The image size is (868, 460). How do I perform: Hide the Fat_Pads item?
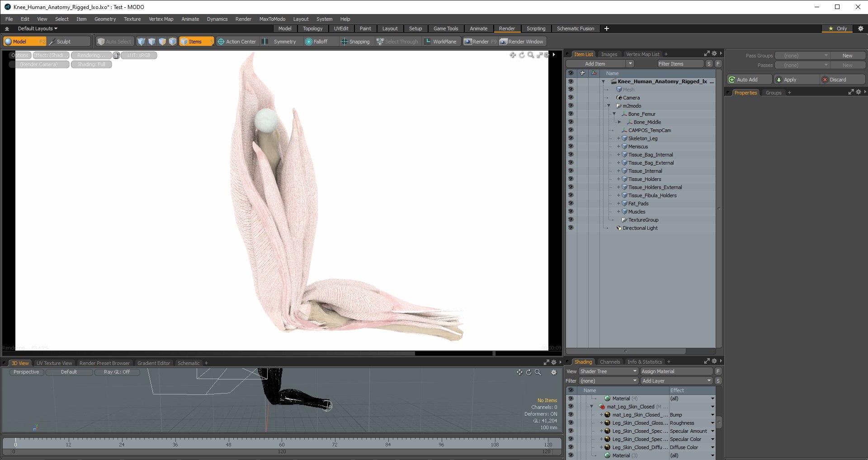coord(571,204)
